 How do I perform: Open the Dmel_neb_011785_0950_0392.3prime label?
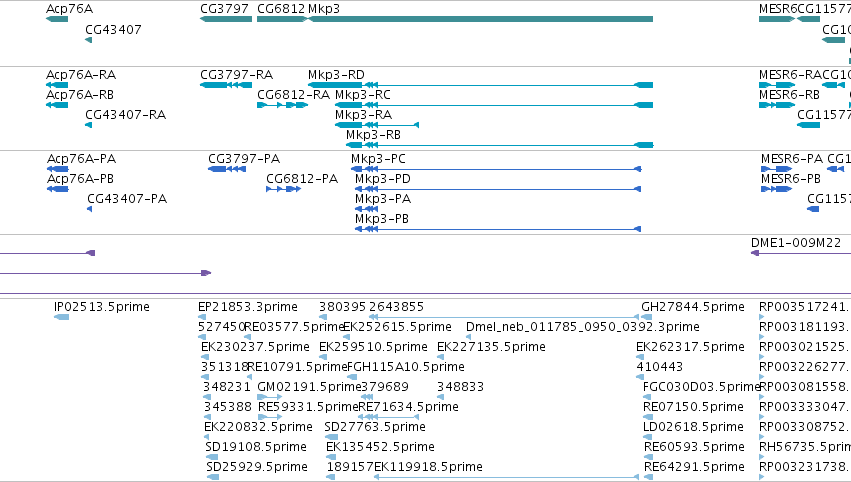583,327
